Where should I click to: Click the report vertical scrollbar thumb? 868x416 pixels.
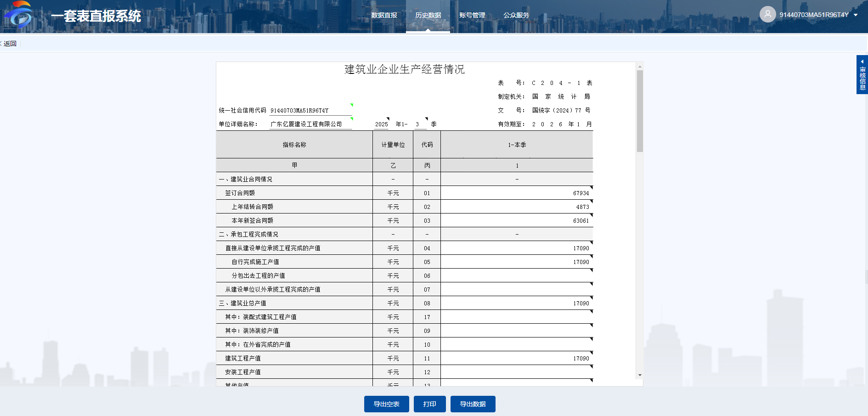point(640,110)
